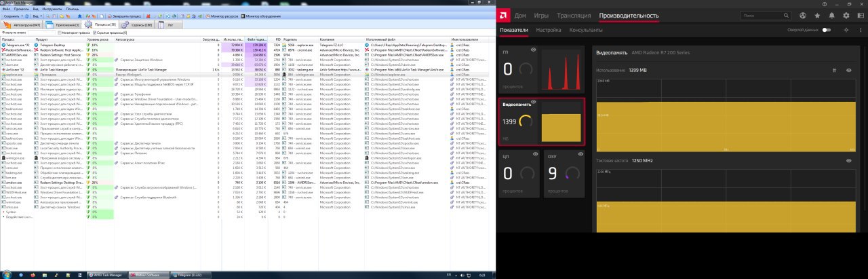Enable the Мониторинг трафика checkbox
Image resolution: width=868 pixels, height=279 pixels.
(60, 33)
